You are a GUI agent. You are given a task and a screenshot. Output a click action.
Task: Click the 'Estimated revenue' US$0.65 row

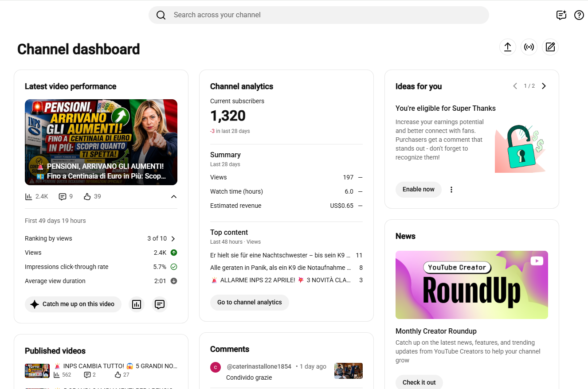click(286, 206)
